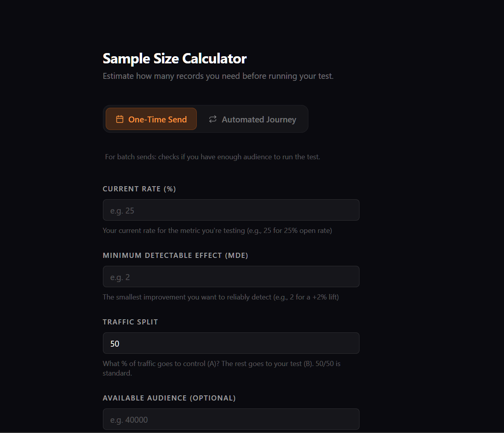Focus the Current Rate (%) input field
This screenshot has height=433, width=504.
231,210
